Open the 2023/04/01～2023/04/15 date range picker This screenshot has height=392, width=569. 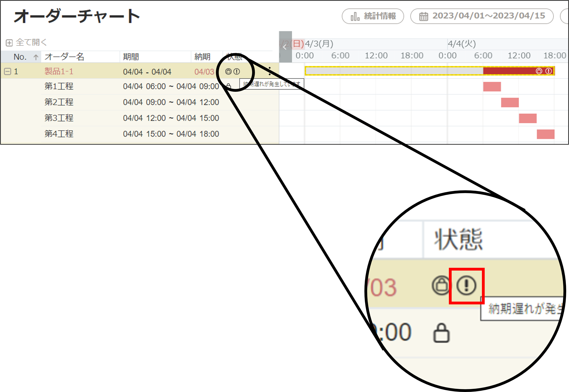(482, 16)
